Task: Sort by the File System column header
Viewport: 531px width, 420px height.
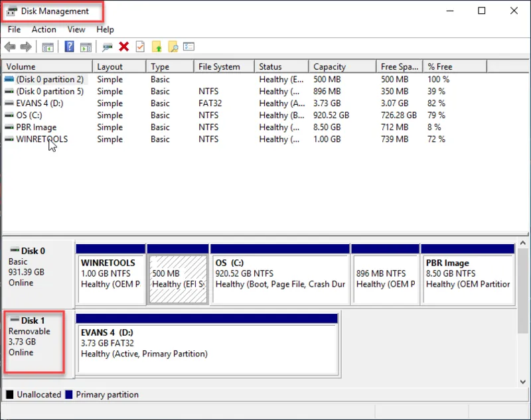Action: 219,66
